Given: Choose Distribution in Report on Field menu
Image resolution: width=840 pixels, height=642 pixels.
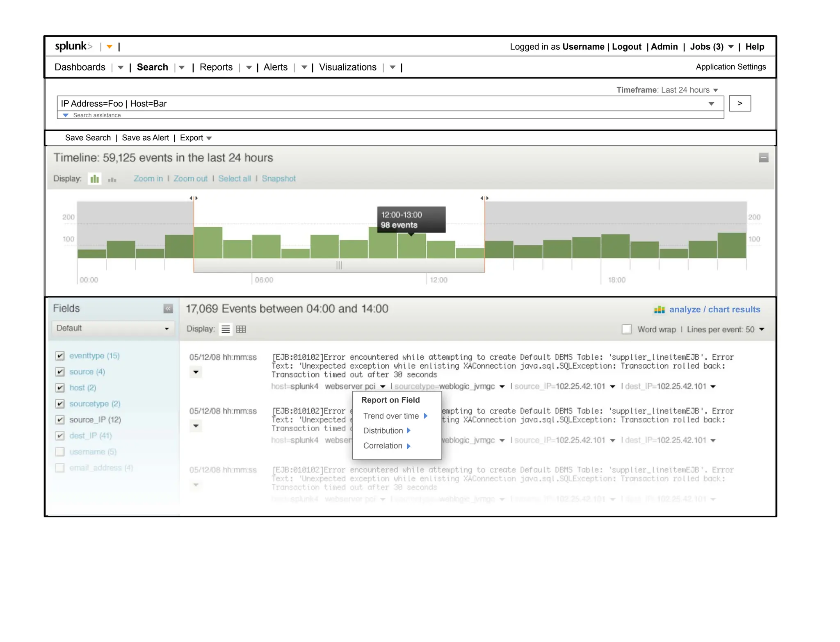Looking at the screenshot, I should coord(387,430).
